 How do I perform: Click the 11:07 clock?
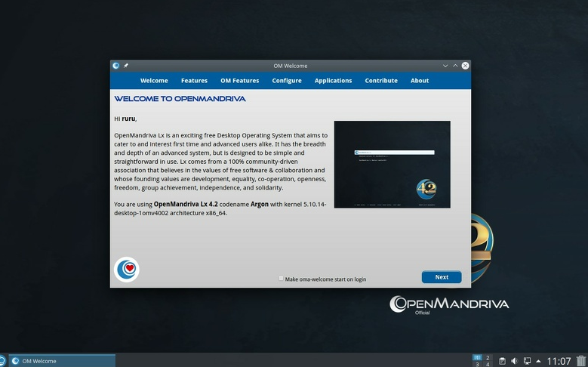click(559, 361)
